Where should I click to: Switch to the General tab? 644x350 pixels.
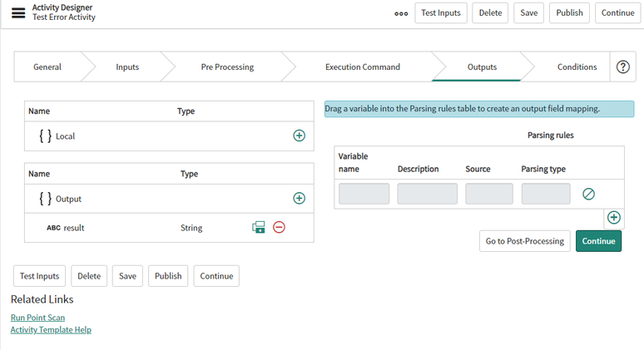(x=47, y=67)
